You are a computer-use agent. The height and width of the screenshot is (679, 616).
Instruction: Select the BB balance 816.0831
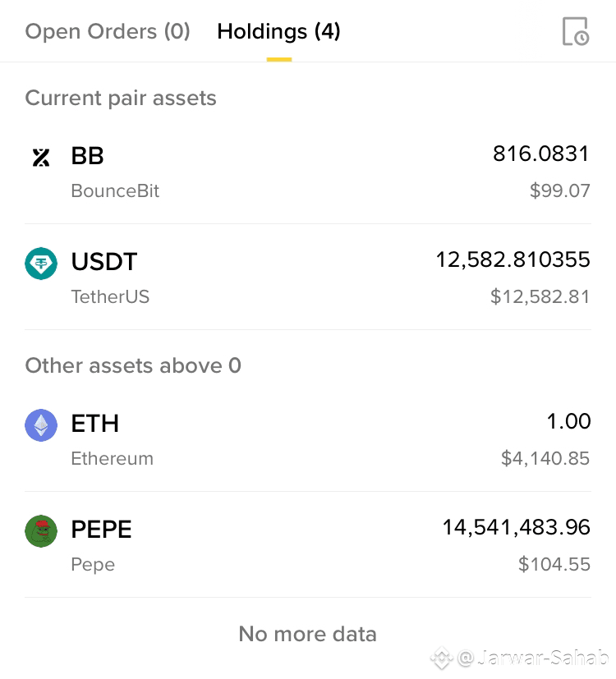[541, 154]
